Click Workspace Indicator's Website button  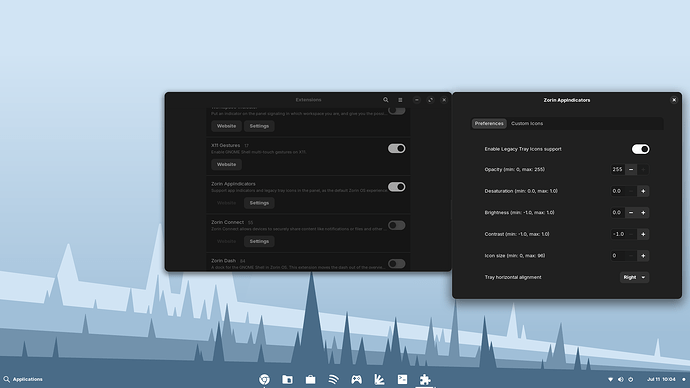[226, 126]
